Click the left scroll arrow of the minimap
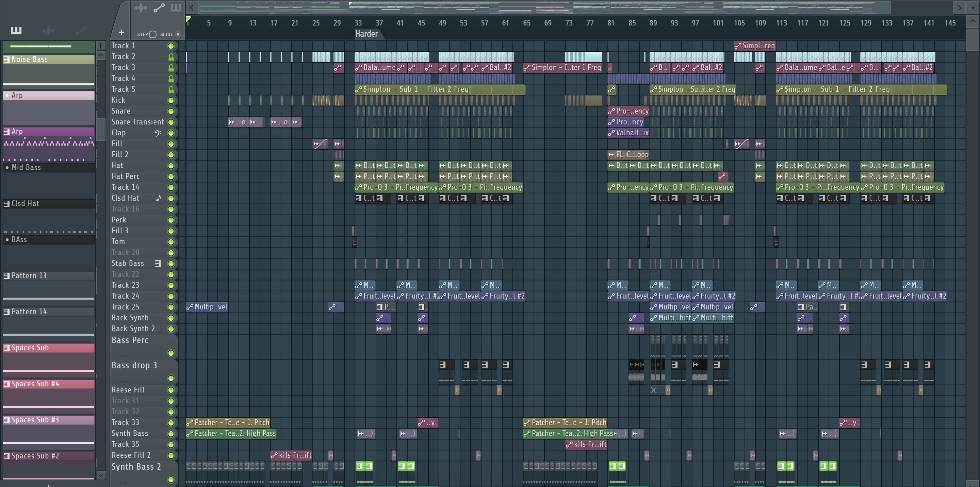This screenshot has width=980, height=487. click(x=192, y=7)
